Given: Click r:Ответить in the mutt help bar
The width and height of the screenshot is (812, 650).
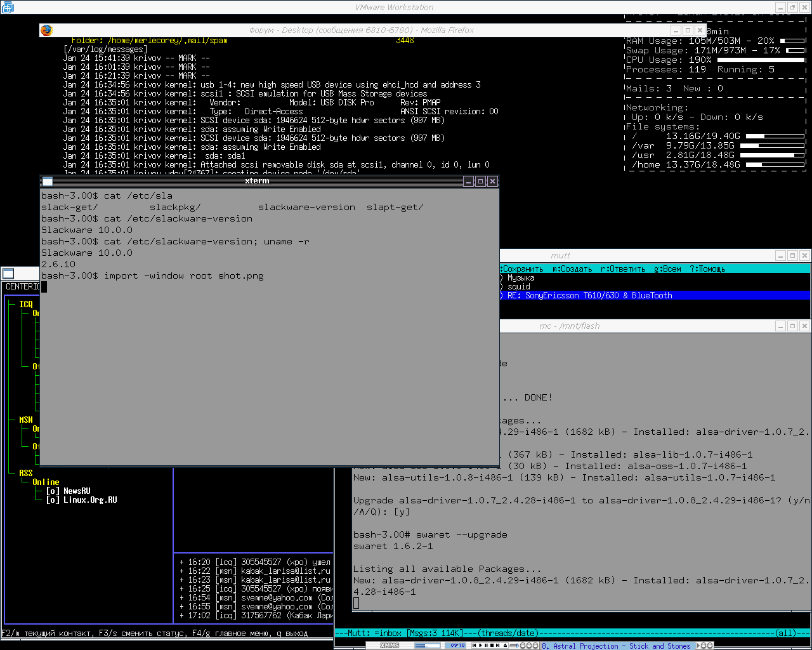Looking at the screenshot, I should click(x=622, y=269).
